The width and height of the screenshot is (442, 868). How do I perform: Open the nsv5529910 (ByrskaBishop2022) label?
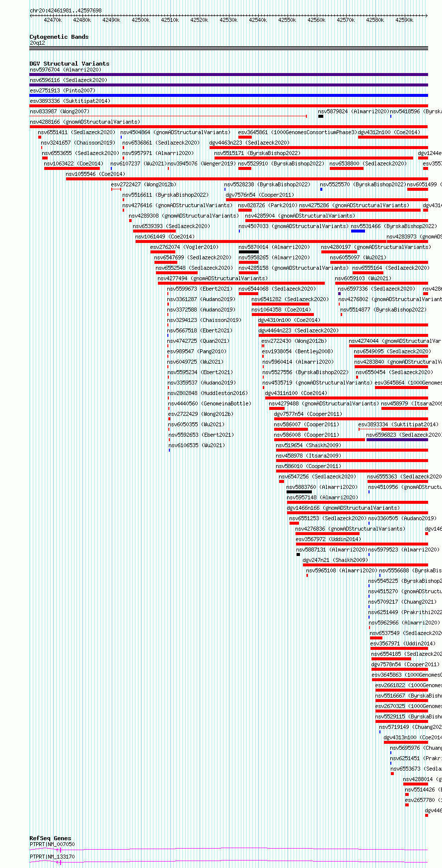(x=281, y=163)
